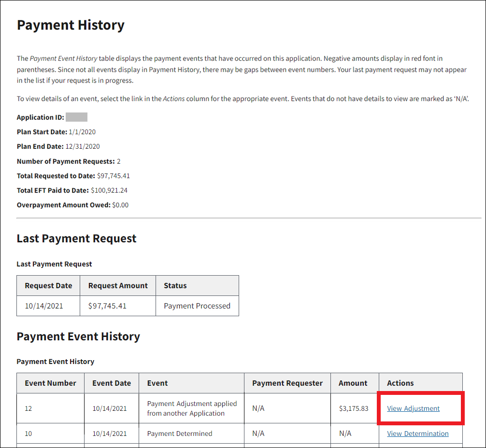Select the $97,745.41 request amount cell
Image resolution: width=486 pixels, height=448 pixels.
[x=107, y=306]
